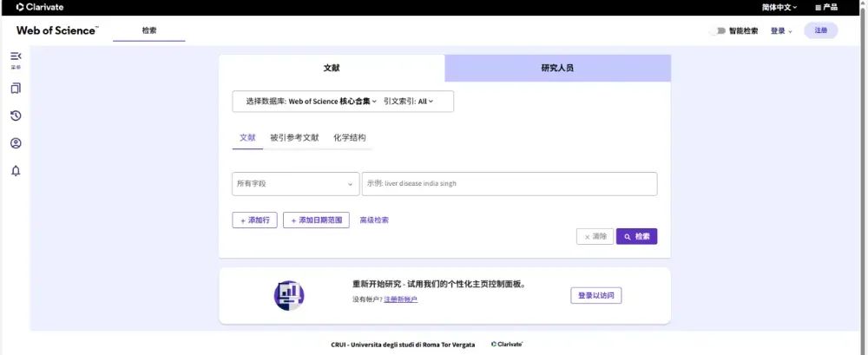The width and height of the screenshot is (868, 355).
Task: Open the 产品 products menu
Action: click(x=826, y=7)
